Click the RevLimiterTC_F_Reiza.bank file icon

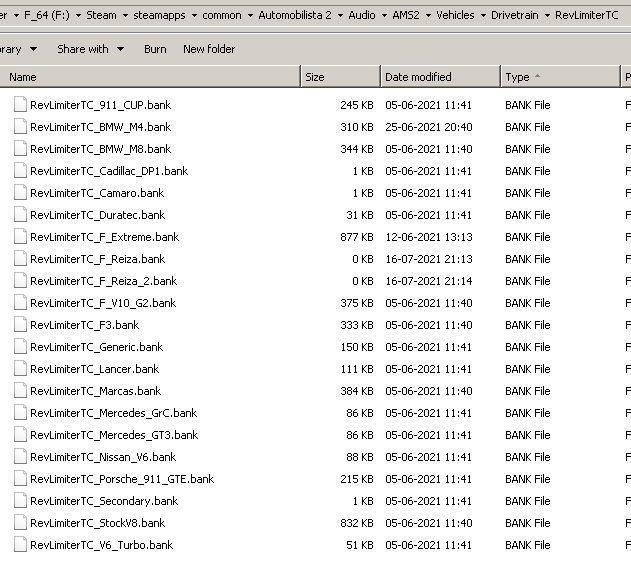point(20,259)
